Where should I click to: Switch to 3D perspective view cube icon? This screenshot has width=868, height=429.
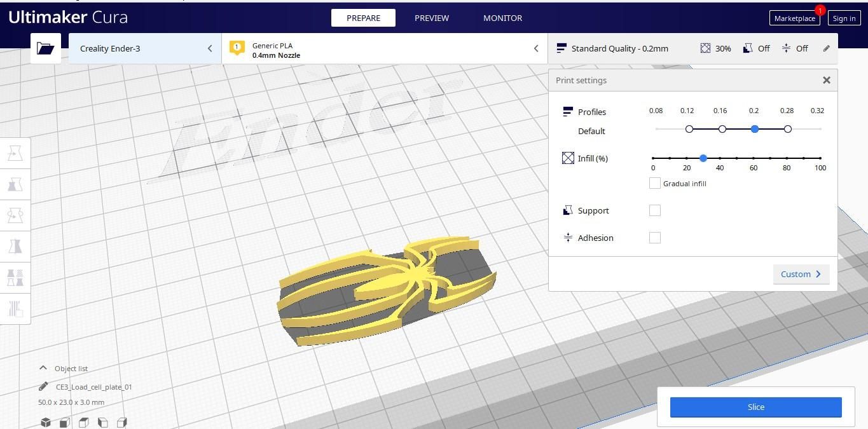(x=46, y=422)
